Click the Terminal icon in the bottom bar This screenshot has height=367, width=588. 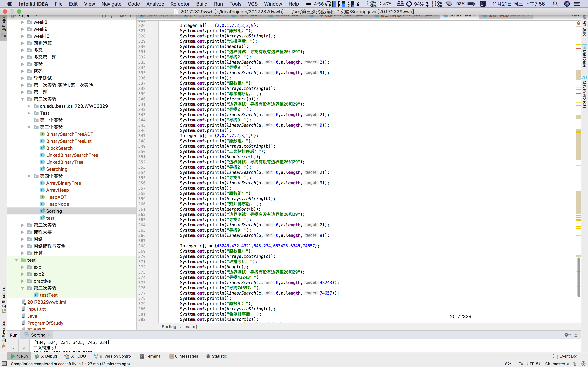tap(142, 356)
